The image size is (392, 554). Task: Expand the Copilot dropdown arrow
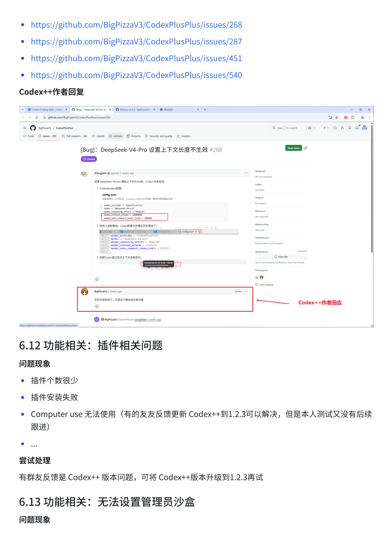point(315,128)
